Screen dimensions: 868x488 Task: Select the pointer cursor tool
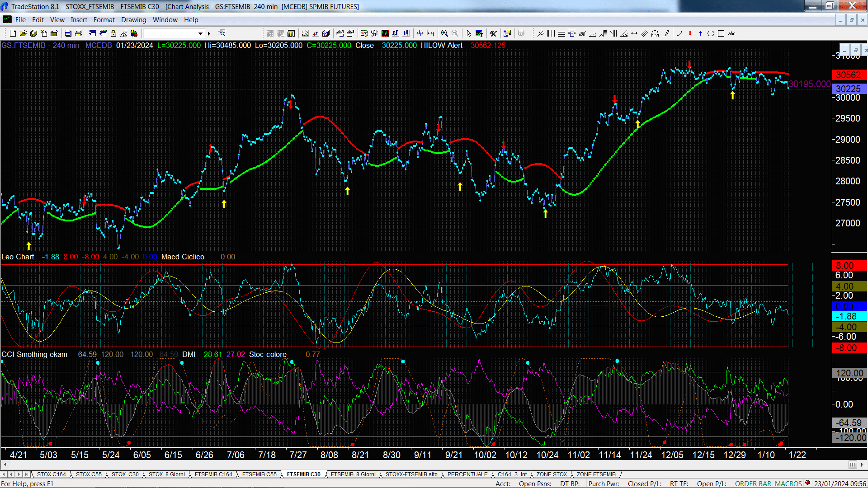point(469,33)
